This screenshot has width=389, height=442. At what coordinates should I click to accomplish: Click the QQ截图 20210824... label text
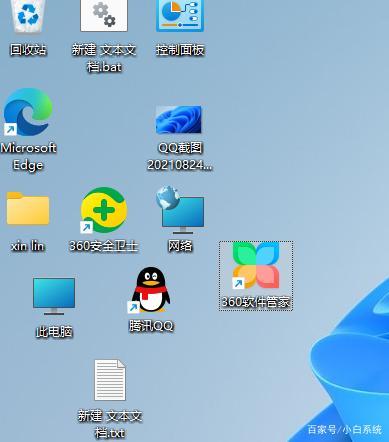pyautogui.click(x=180, y=156)
